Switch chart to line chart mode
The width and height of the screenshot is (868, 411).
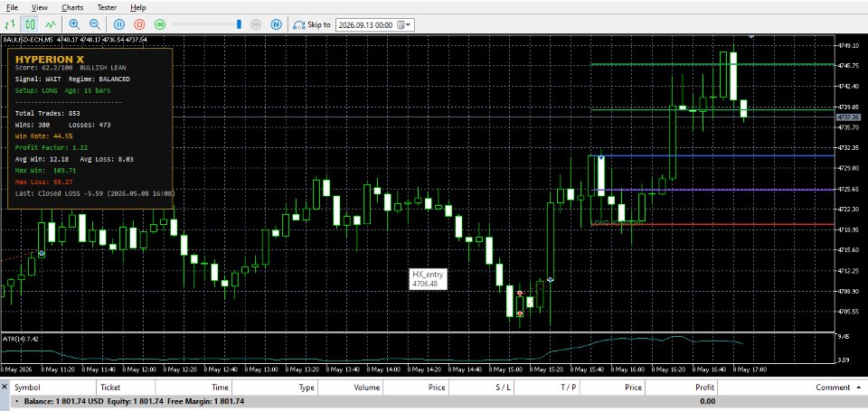[51, 24]
